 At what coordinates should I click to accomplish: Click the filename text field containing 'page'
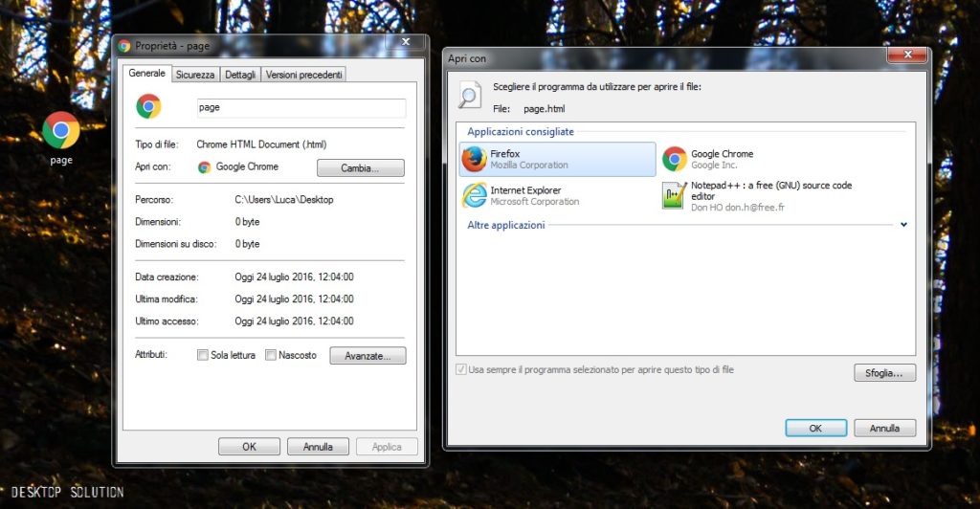pyautogui.click(x=301, y=108)
